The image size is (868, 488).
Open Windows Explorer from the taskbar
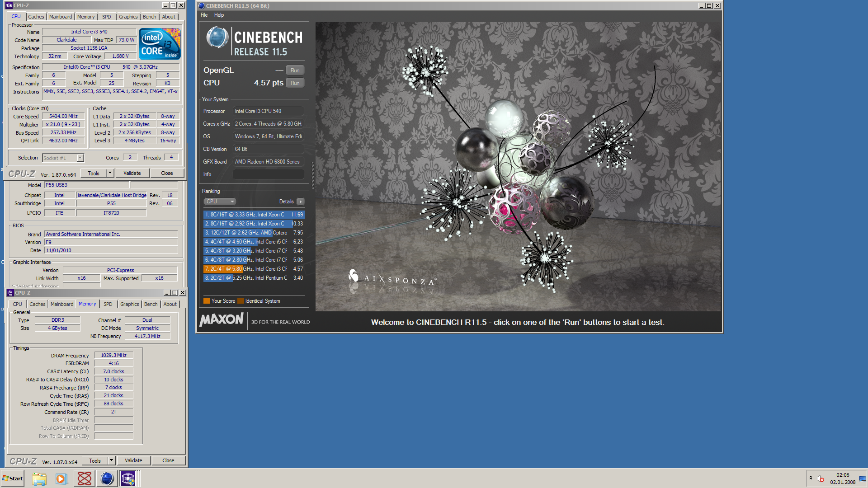click(x=39, y=479)
